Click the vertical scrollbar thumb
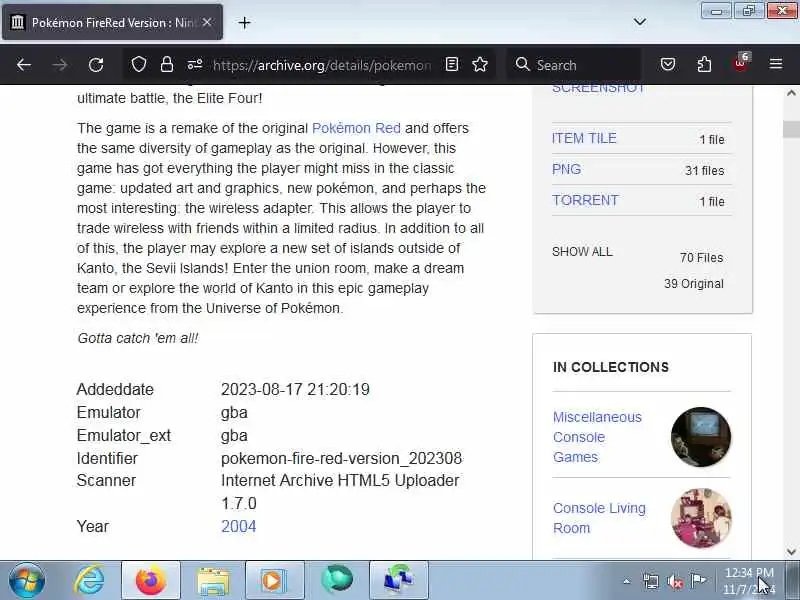This screenshot has height=600, width=800. point(791,129)
